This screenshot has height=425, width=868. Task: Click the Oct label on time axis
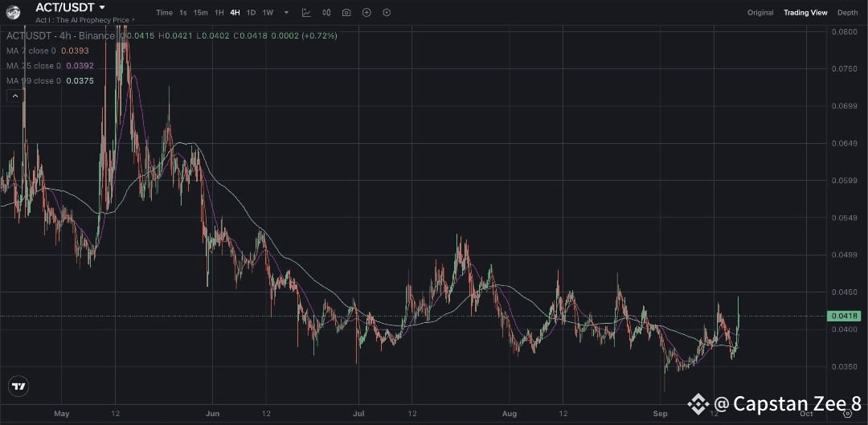(807, 414)
